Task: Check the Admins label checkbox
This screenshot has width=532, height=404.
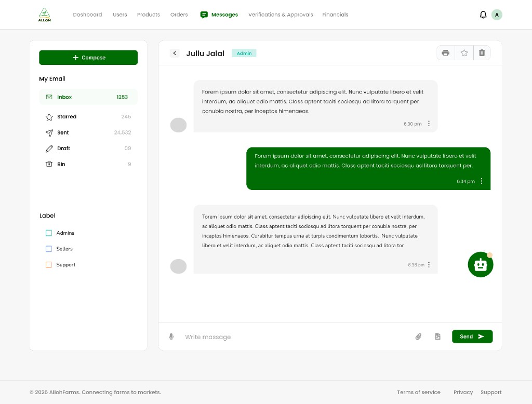Action: tap(49, 233)
